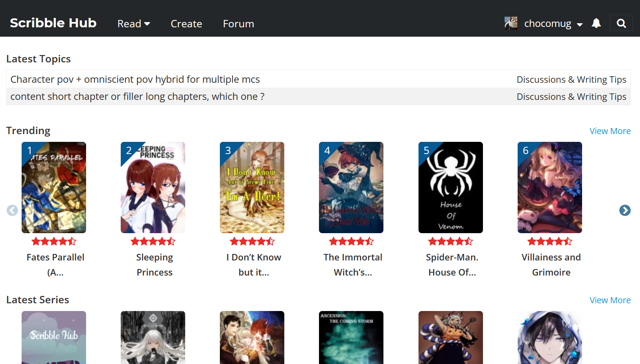Click the chocomug profile avatar
The image size is (640, 364).
511,23
